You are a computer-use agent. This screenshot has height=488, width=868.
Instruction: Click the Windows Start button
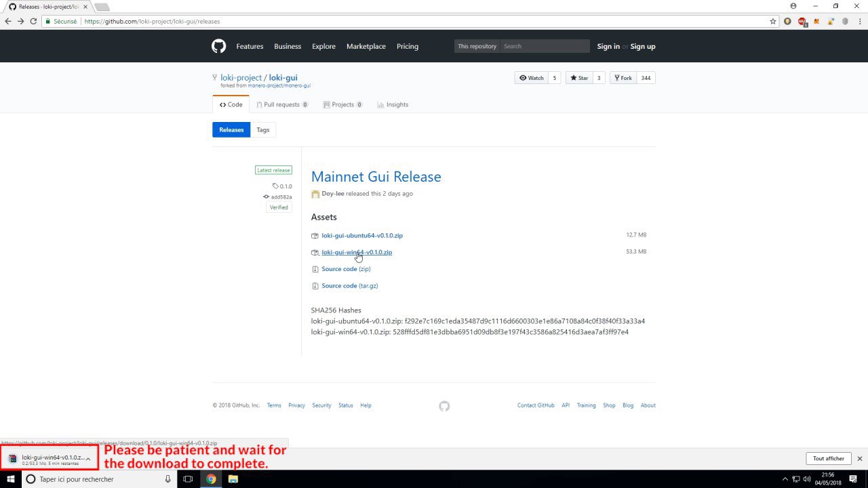tap(11, 479)
